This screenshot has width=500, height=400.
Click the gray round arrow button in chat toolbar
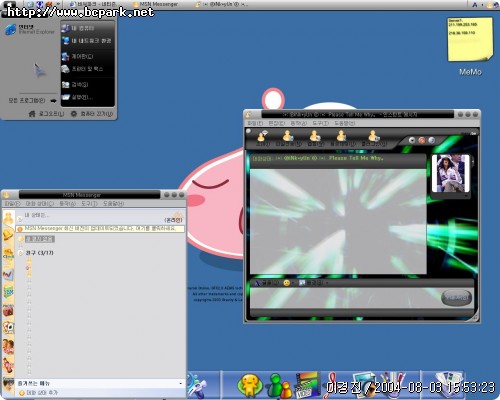tap(412, 140)
